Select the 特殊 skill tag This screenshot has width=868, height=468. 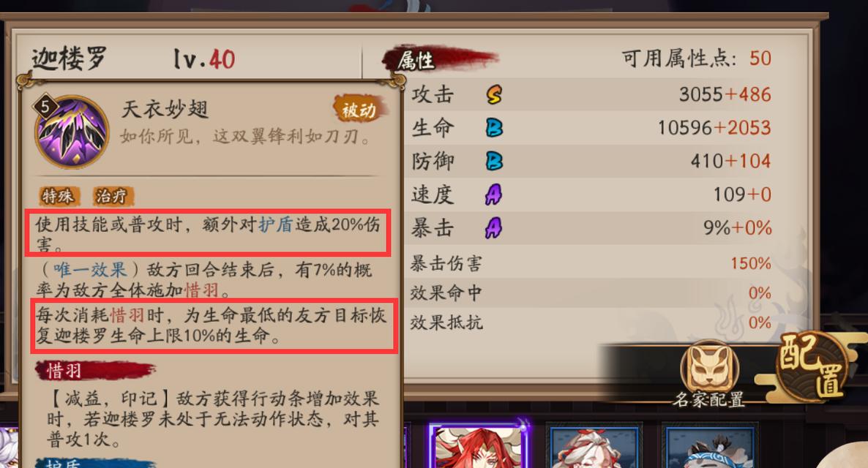[59, 196]
